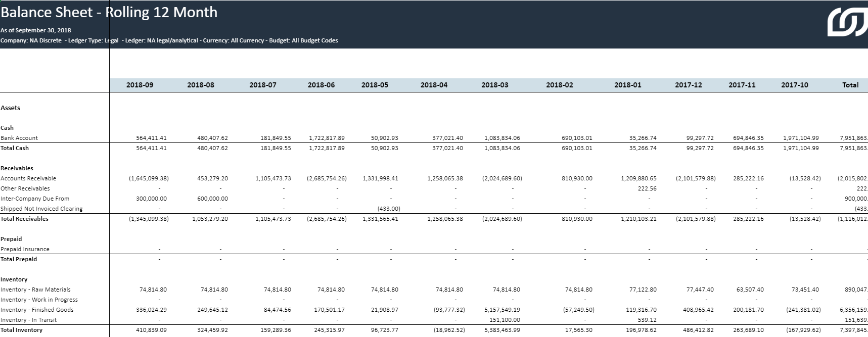Select the Total Prepaid row label
Screen dimensions: 868x337
point(19,259)
